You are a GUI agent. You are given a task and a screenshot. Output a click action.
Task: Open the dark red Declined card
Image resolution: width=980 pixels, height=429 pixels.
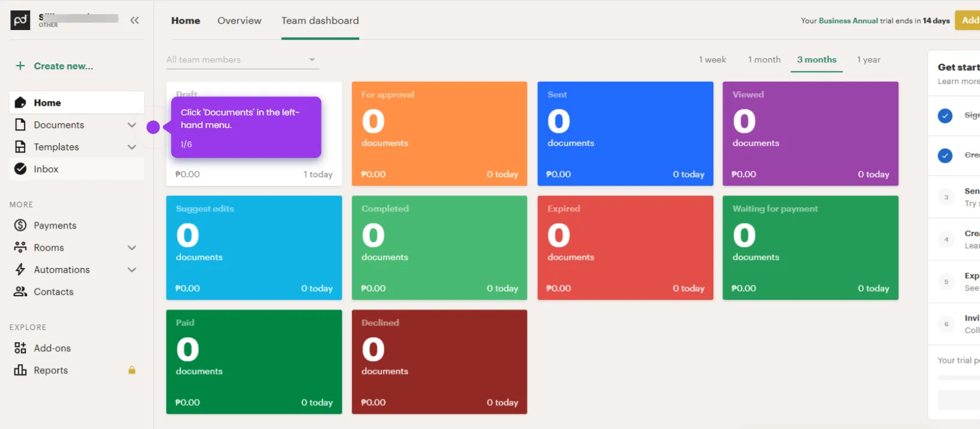click(x=440, y=362)
